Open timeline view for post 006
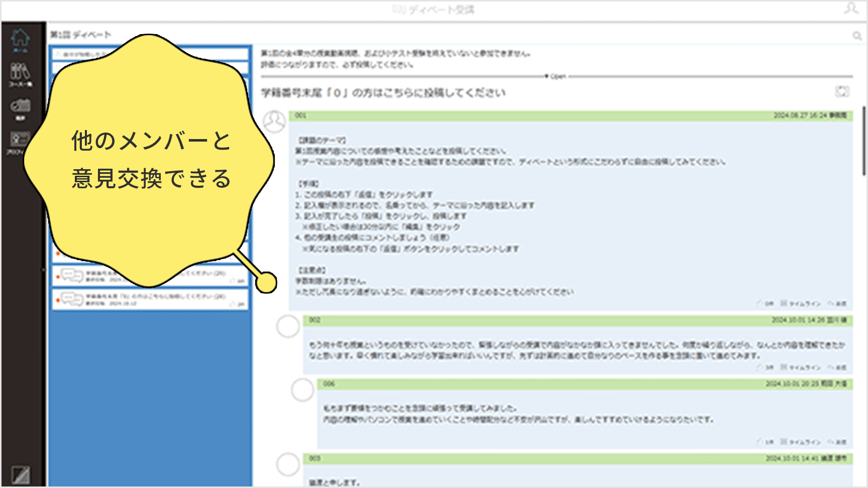Image resolution: width=868 pixels, height=488 pixels. coord(800,442)
